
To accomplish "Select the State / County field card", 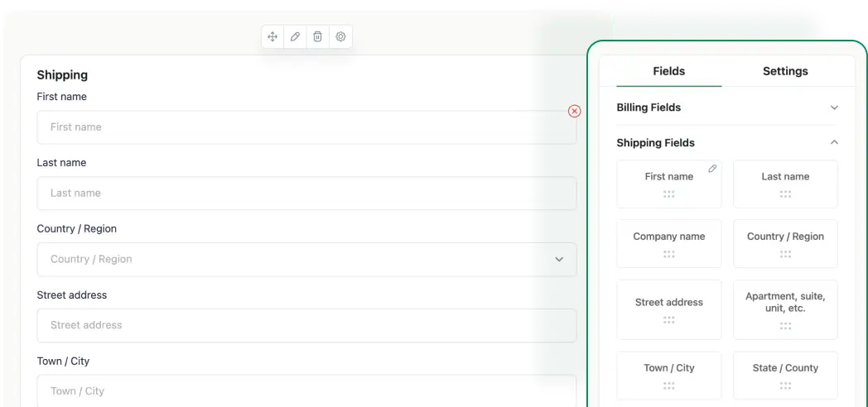I will pyautogui.click(x=785, y=375).
